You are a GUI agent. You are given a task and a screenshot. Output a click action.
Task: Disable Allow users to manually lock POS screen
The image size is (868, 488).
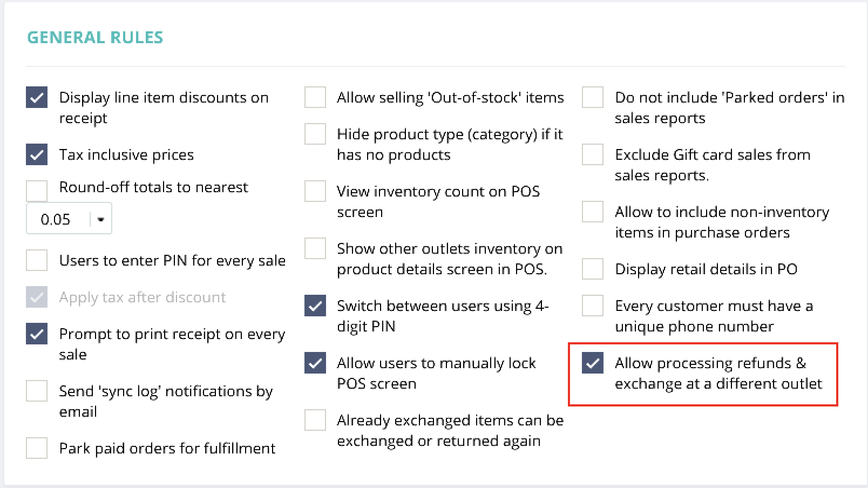(x=315, y=363)
